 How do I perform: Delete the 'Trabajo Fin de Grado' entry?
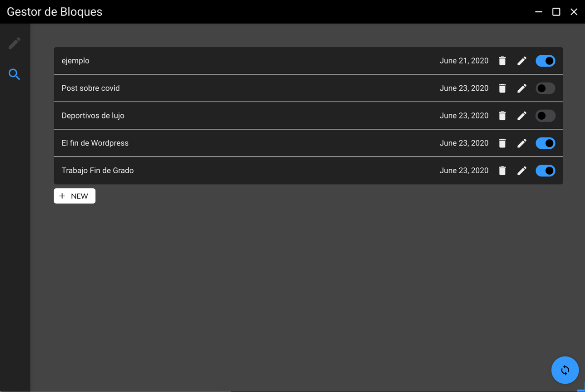point(502,171)
